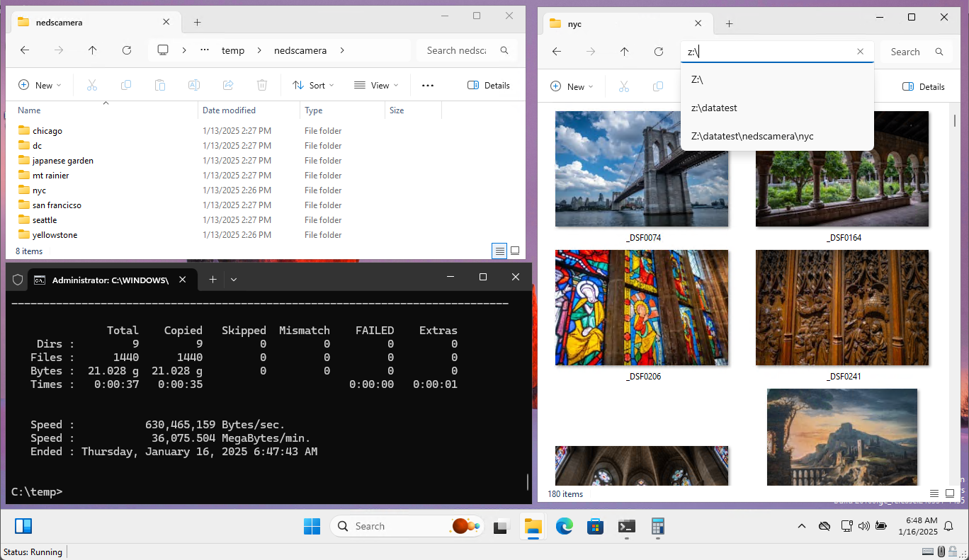Click the Back arrow in nyc window

point(557,52)
